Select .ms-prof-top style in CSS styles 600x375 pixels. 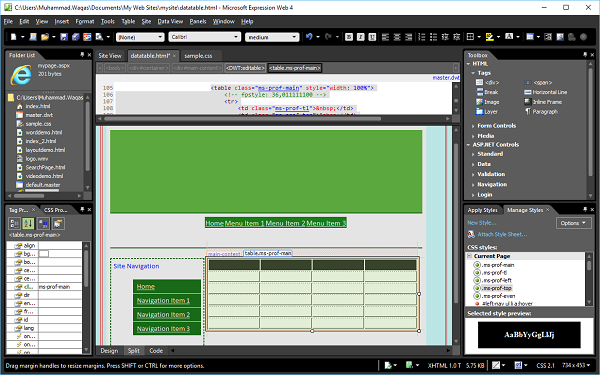[496, 288]
